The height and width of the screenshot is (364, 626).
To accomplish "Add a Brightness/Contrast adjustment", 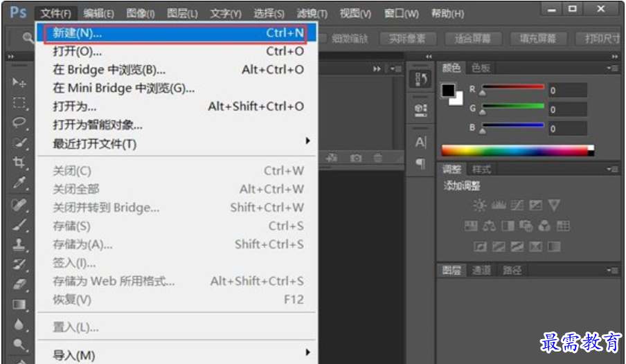I will pos(479,206).
